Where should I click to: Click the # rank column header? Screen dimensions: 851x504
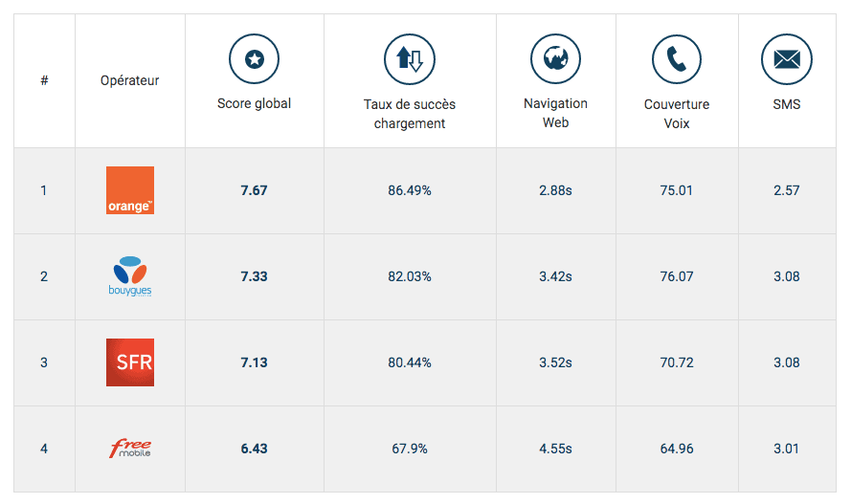(x=44, y=80)
